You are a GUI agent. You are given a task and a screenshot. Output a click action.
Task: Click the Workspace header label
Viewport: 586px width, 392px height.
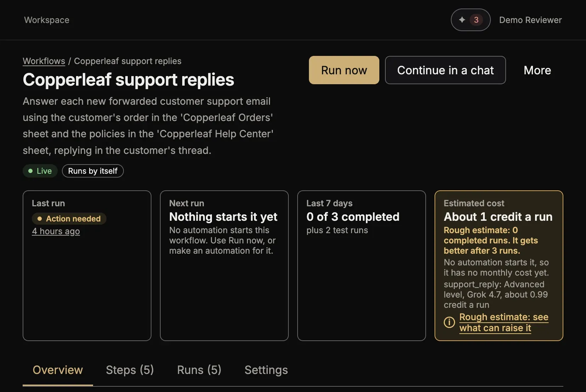(47, 20)
